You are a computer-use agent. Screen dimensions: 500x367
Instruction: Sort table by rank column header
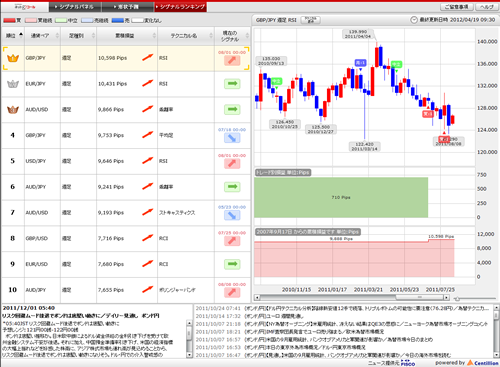(x=13, y=36)
